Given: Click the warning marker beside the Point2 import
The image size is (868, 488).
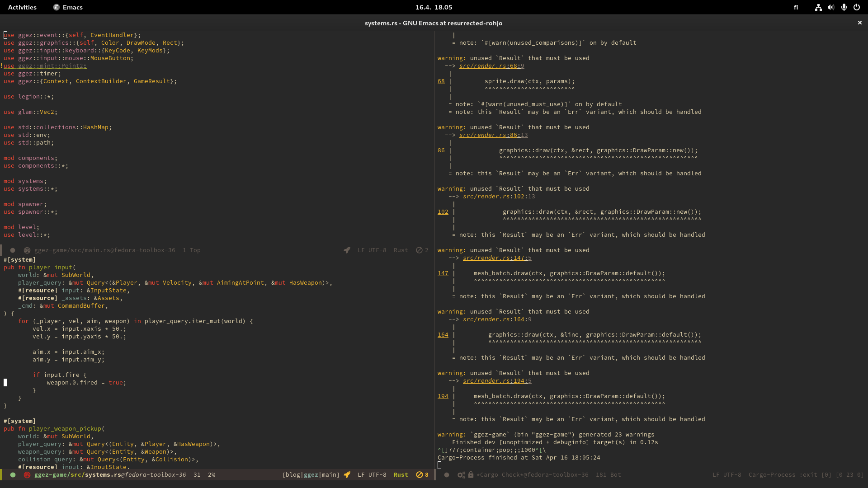Looking at the screenshot, I should 2,66.
